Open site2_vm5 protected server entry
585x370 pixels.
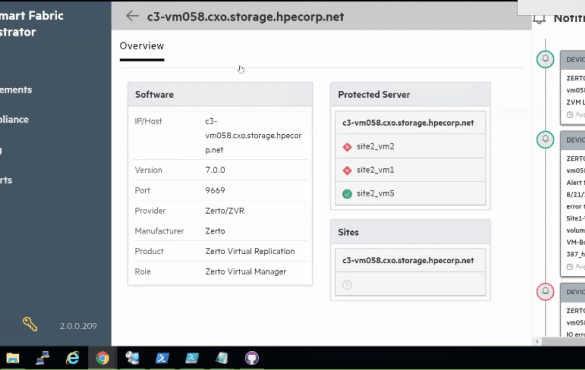[410, 194]
